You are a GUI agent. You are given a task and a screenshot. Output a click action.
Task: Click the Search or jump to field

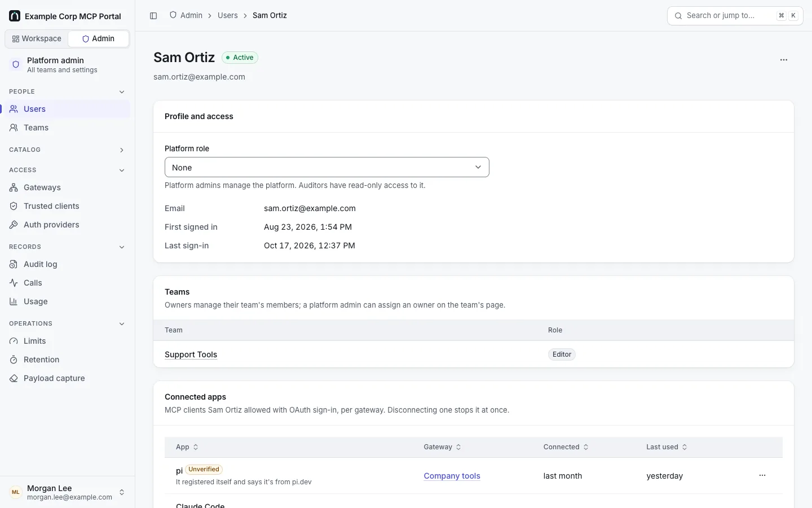tap(735, 16)
